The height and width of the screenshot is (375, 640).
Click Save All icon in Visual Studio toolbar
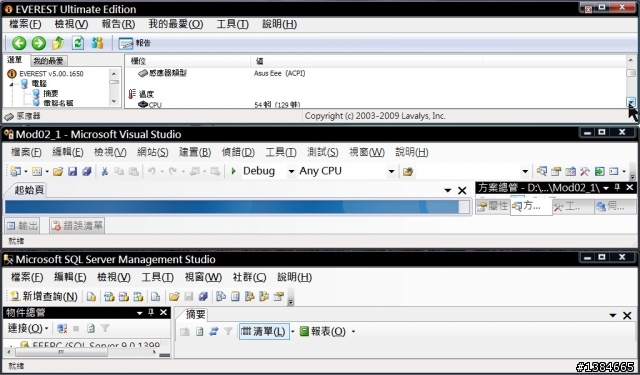pyautogui.click(x=87, y=171)
